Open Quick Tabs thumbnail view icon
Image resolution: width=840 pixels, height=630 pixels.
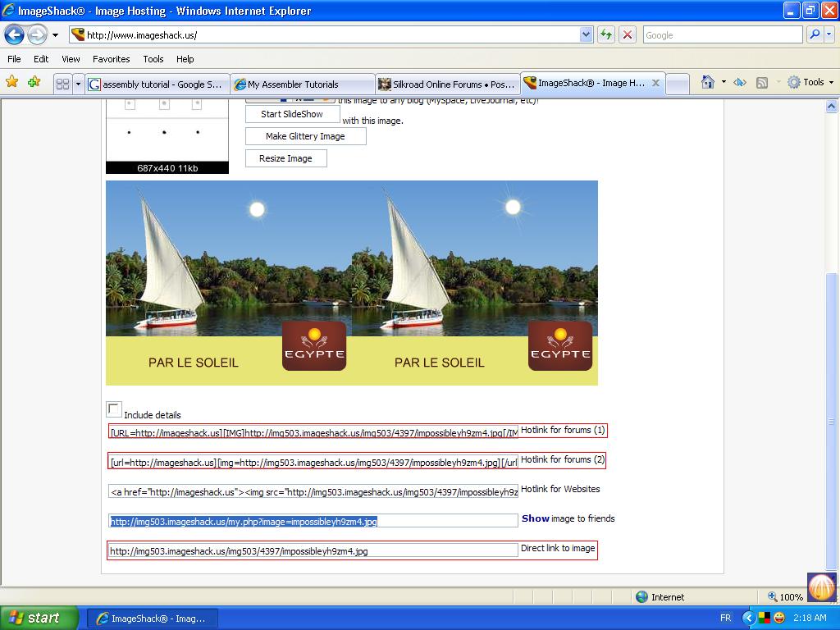(62, 84)
